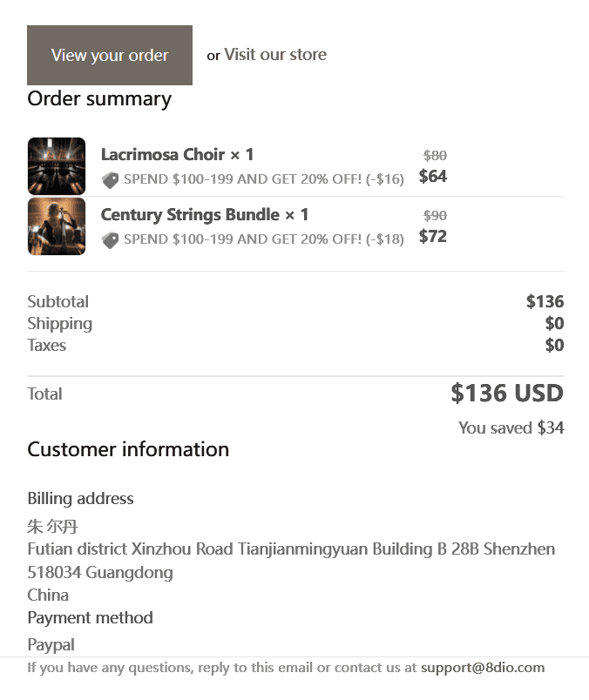Click the Billing address label
This screenshot has height=700, width=589.
[x=80, y=499]
